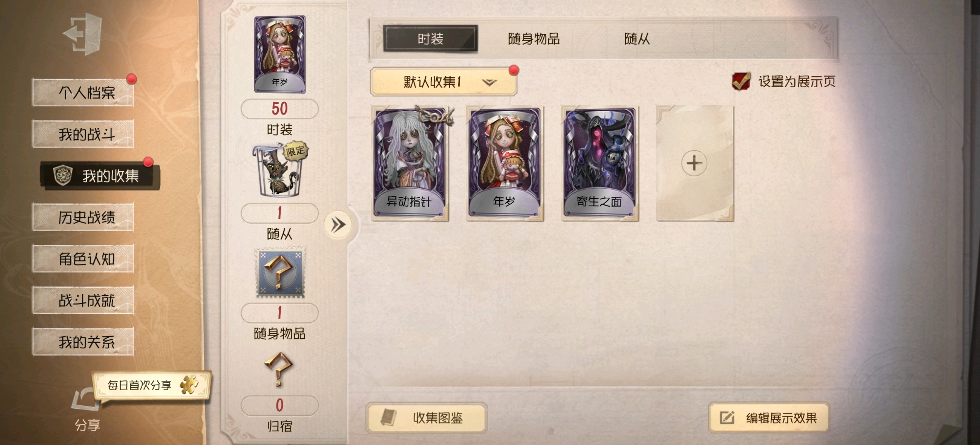Go to 历史战绩 menu item
This screenshot has height=445, width=980.
pos(83,217)
